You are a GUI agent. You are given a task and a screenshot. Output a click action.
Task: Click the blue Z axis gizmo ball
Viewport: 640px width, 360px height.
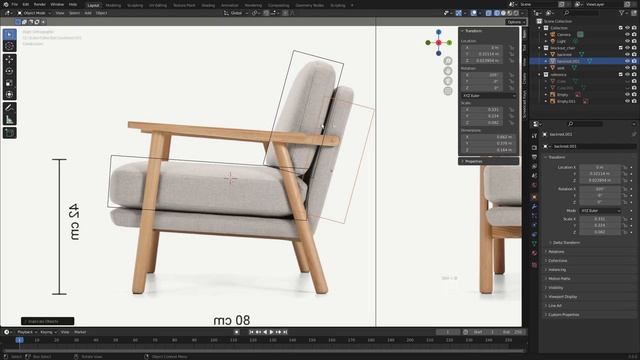click(438, 32)
